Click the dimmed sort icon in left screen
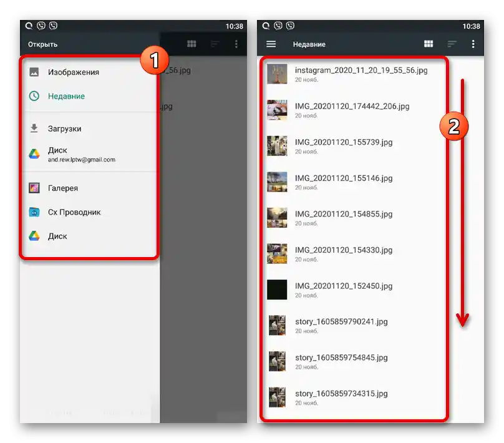The width and height of the screenshot is (504, 443). (215, 44)
